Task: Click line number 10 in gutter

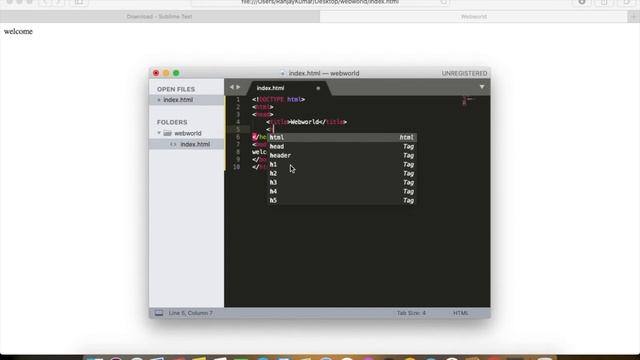Action: click(x=236, y=167)
